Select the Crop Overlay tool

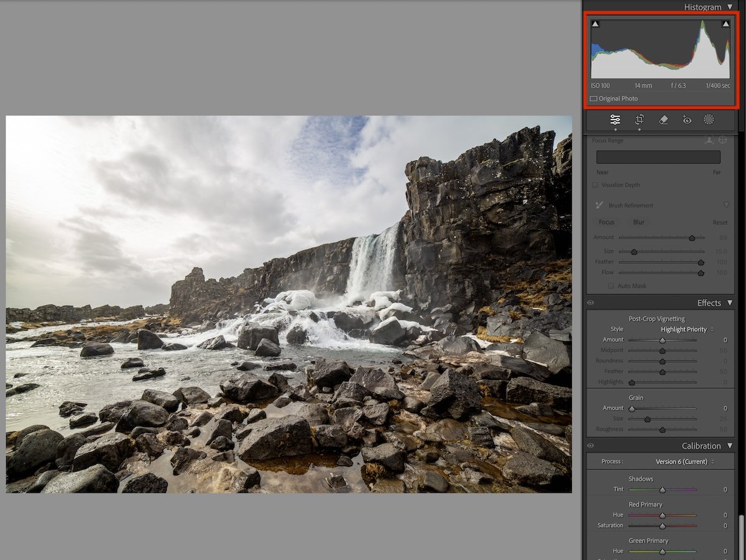point(639,120)
